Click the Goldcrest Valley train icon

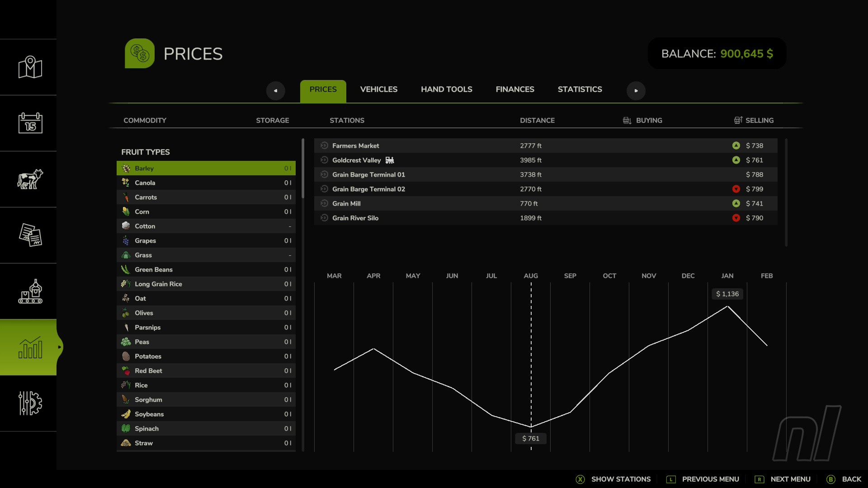tap(390, 160)
